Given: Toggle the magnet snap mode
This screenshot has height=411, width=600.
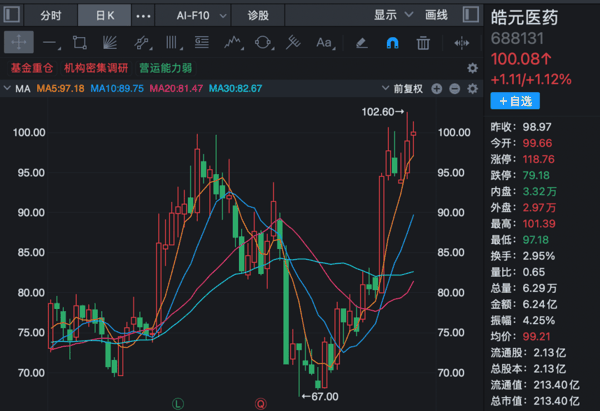Looking at the screenshot, I should coord(392,42).
